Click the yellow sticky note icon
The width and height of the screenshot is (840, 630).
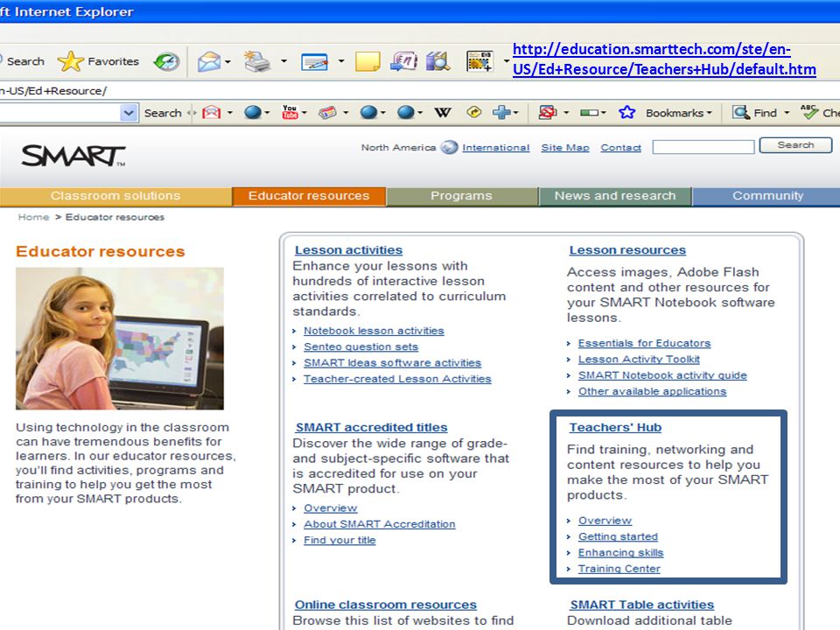(367, 61)
